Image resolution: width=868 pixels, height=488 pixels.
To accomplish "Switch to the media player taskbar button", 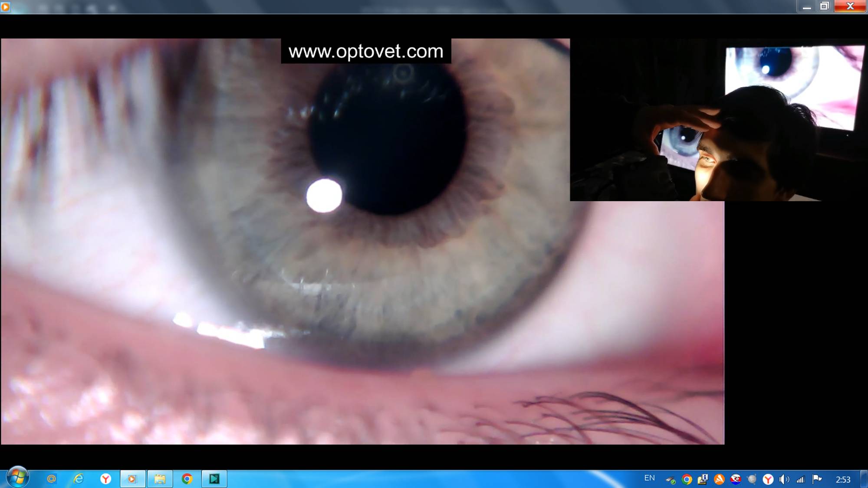I will (132, 479).
